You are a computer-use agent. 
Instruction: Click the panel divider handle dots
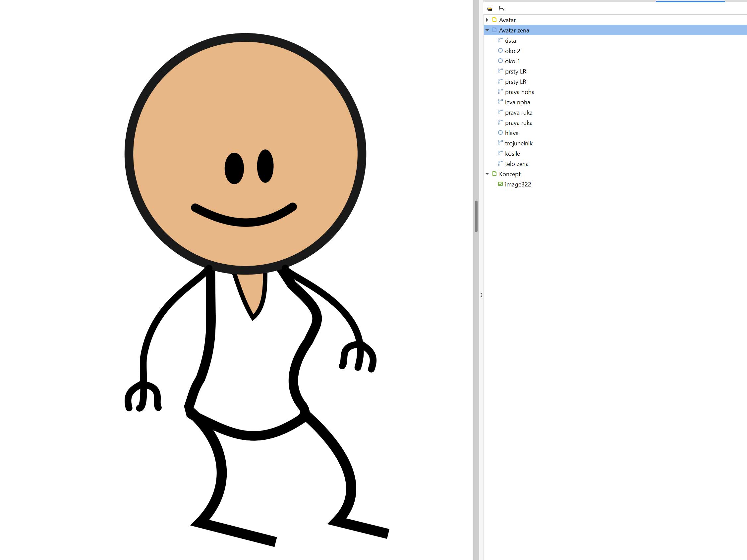click(481, 295)
